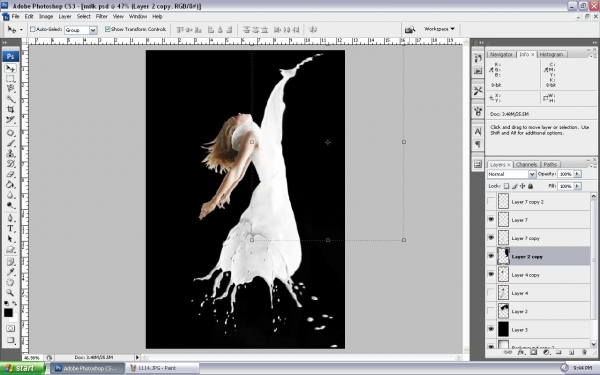Image resolution: width=600 pixels, height=375 pixels.
Task: Click the delete layer trash icon
Action: pos(584,352)
